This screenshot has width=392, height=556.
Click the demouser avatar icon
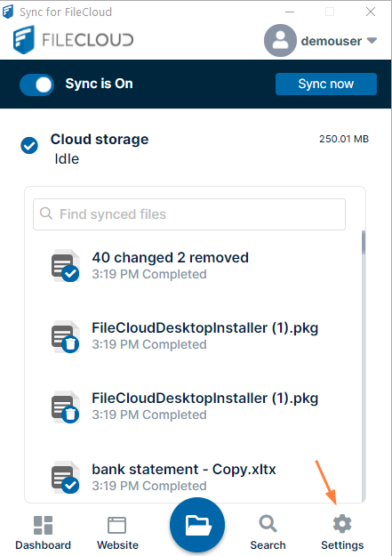tap(280, 40)
